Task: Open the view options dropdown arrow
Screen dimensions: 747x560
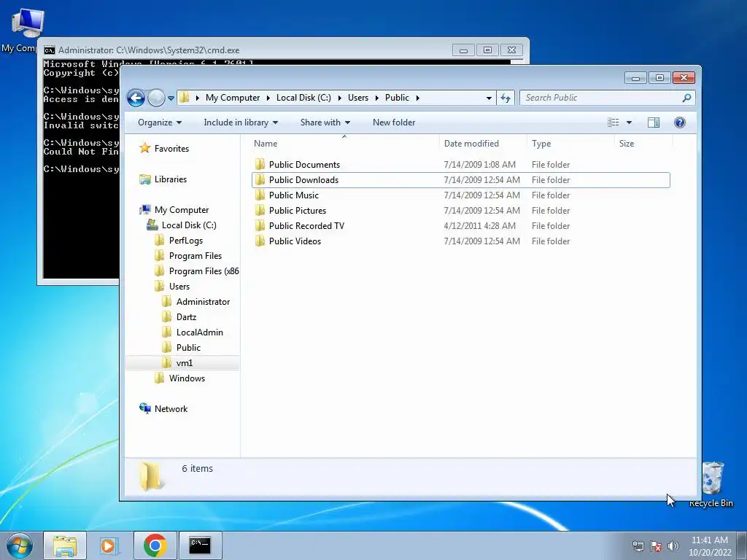Action: 629,122
